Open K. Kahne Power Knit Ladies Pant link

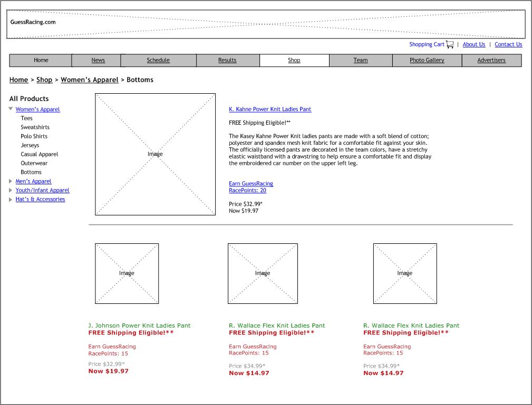pyautogui.click(x=270, y=110)
